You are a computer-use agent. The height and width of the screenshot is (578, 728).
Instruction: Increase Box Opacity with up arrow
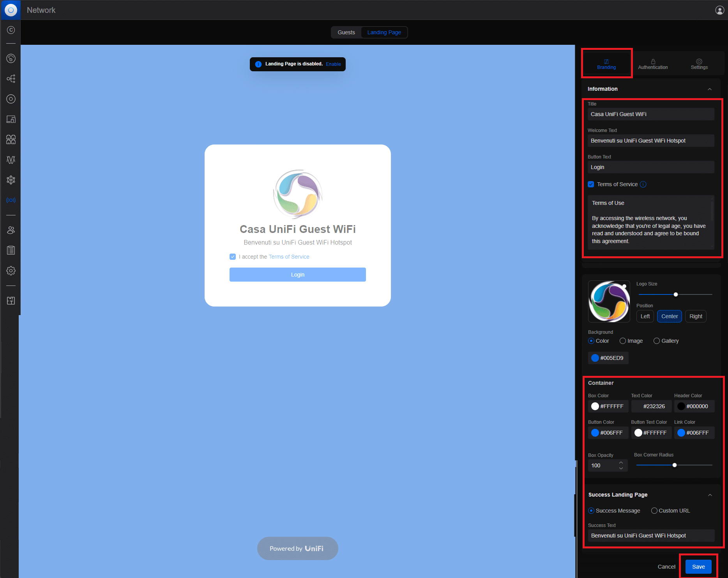[621, 463]
